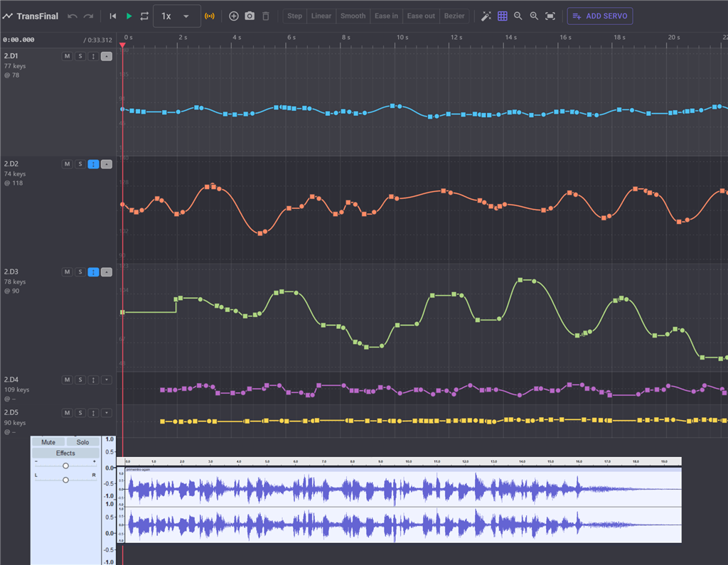Expand track 2.D5 with down arrow

click(x=107, y=413)
